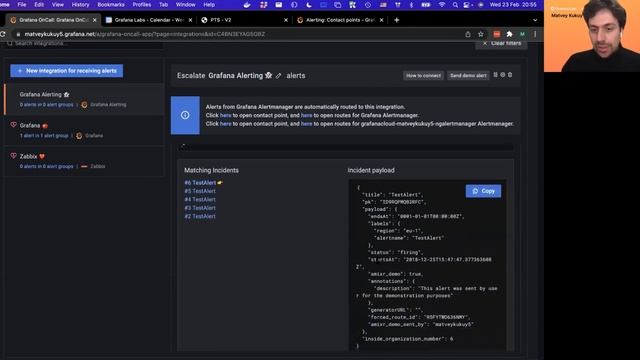This screenshot has height=360, width=640.
Task: Click the heart icon beside Grafana integration
Action: [13, 125]
